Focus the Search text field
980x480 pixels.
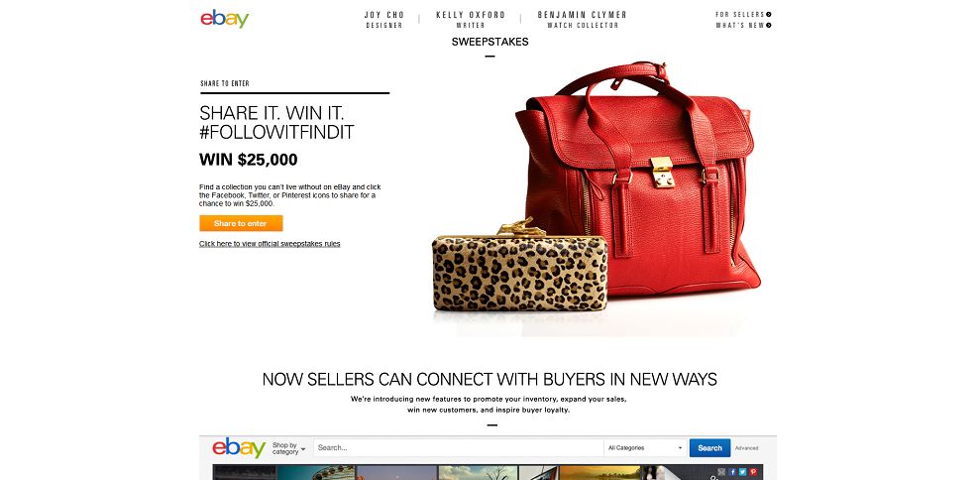pyautogui.click(x=459, y=448)
